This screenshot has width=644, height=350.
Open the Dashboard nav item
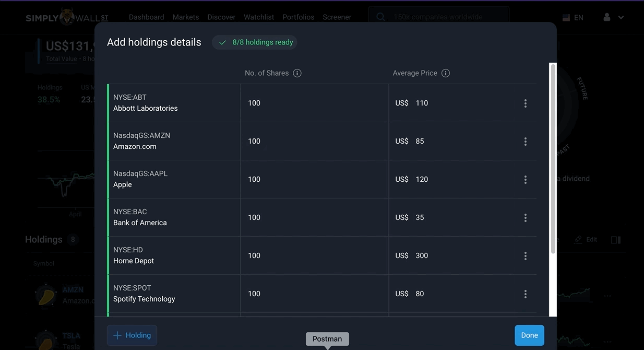pos(147,17)
